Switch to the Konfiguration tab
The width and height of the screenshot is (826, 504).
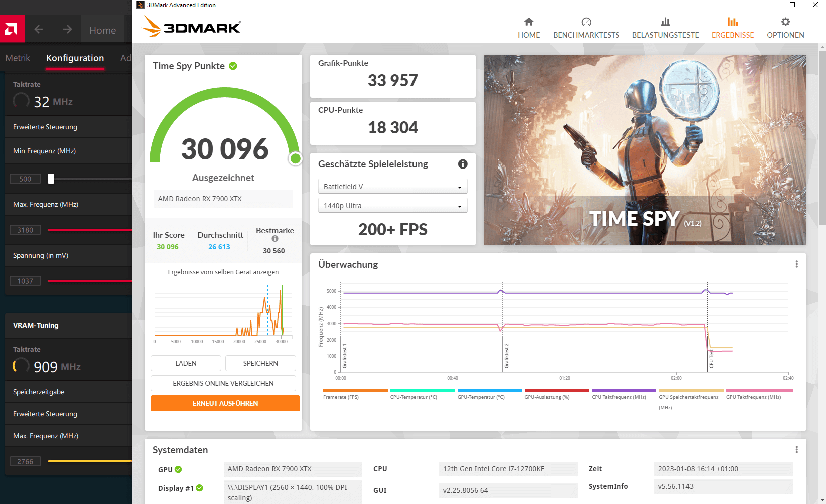point(75,58)
